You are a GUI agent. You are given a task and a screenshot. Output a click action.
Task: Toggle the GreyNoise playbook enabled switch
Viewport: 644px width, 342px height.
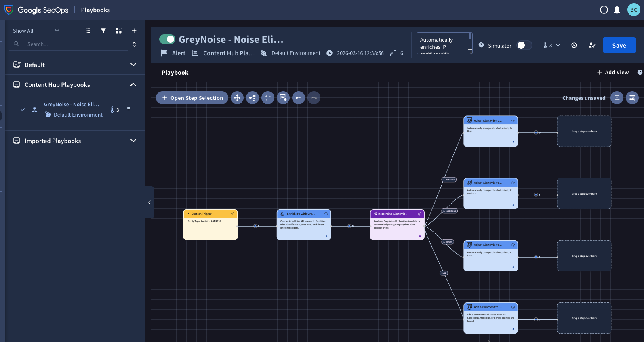coord(167,39)
